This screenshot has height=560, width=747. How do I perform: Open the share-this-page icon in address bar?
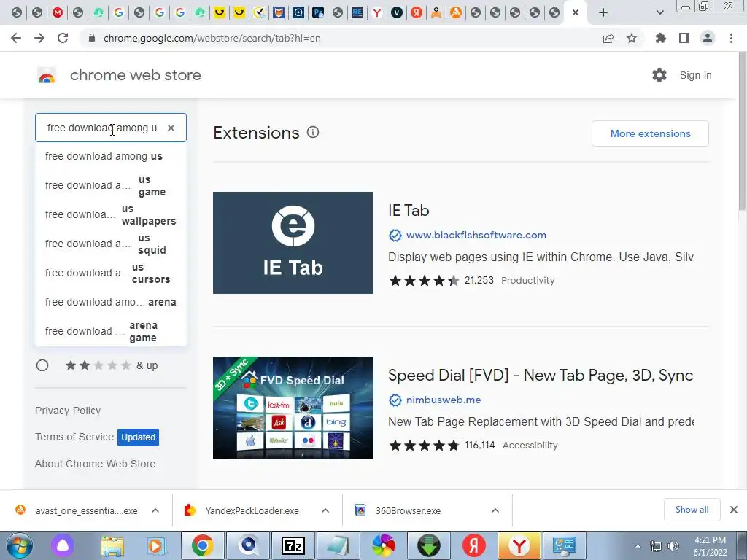click(x=608, y=38)
